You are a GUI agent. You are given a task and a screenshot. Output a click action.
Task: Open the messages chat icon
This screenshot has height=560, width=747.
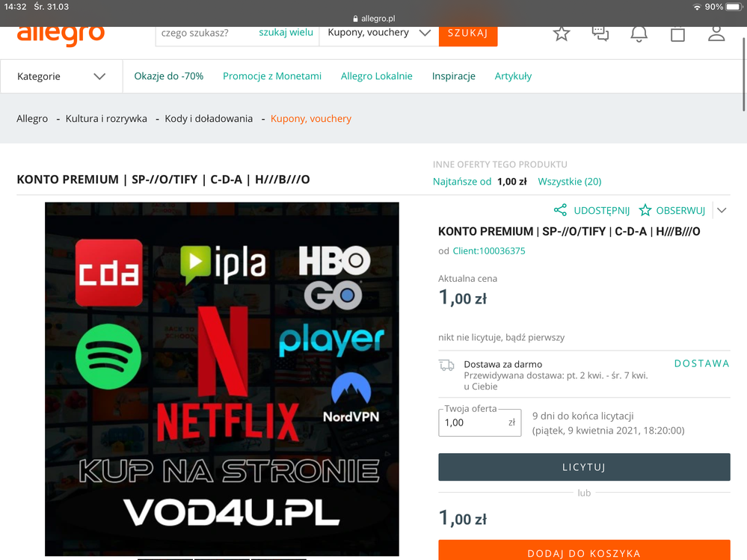tap(600, 34)
